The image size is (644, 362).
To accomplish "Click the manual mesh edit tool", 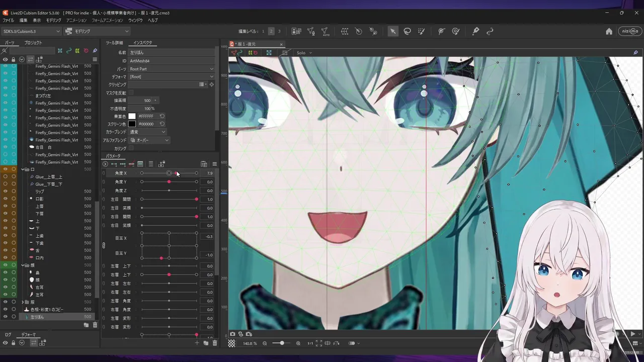I will tap(311, 31).
